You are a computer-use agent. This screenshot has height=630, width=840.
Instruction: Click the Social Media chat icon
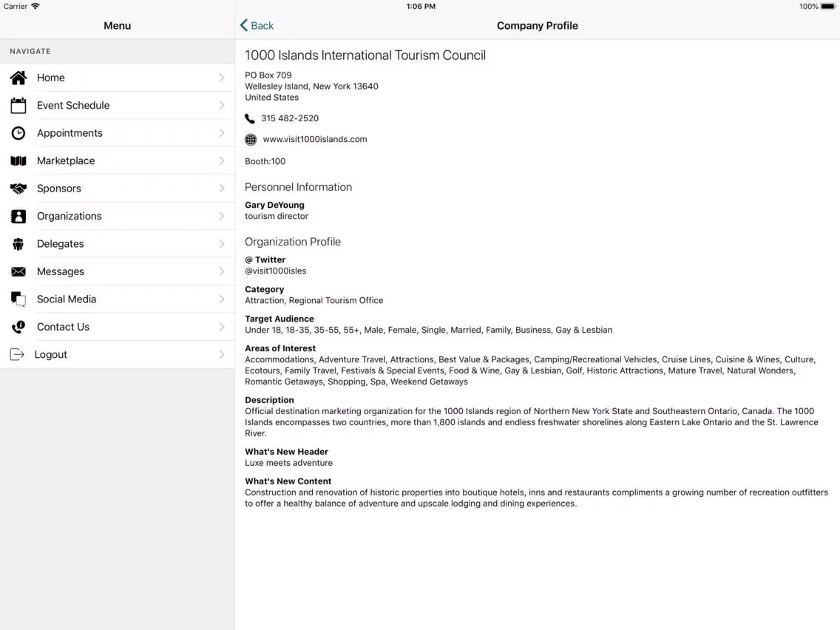coord(18,299)
